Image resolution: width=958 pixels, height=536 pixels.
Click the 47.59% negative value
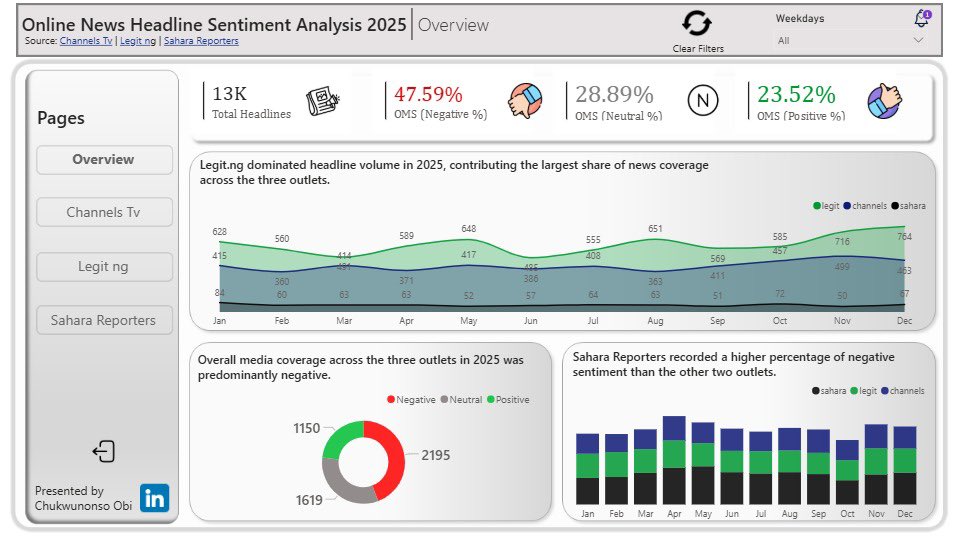[428, 95]
